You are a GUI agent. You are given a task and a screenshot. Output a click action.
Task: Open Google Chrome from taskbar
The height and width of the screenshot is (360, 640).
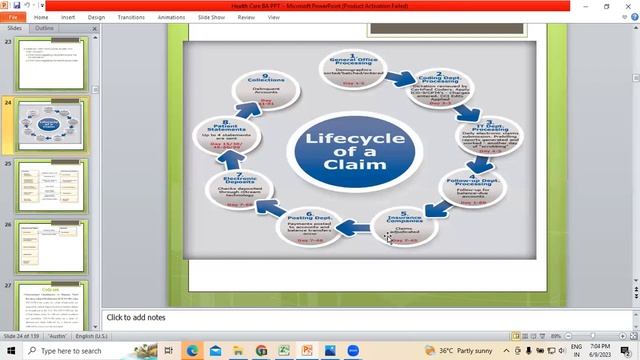coord(261,351)
